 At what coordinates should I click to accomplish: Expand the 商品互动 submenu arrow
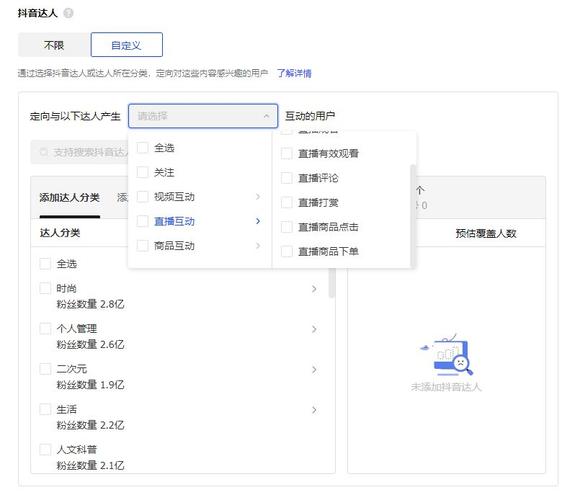258,245
